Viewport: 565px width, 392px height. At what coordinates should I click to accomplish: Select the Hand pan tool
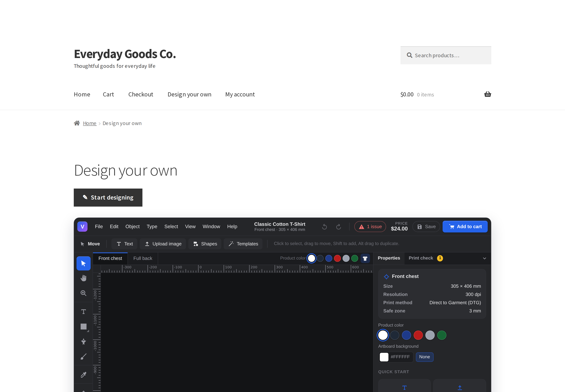84,278
